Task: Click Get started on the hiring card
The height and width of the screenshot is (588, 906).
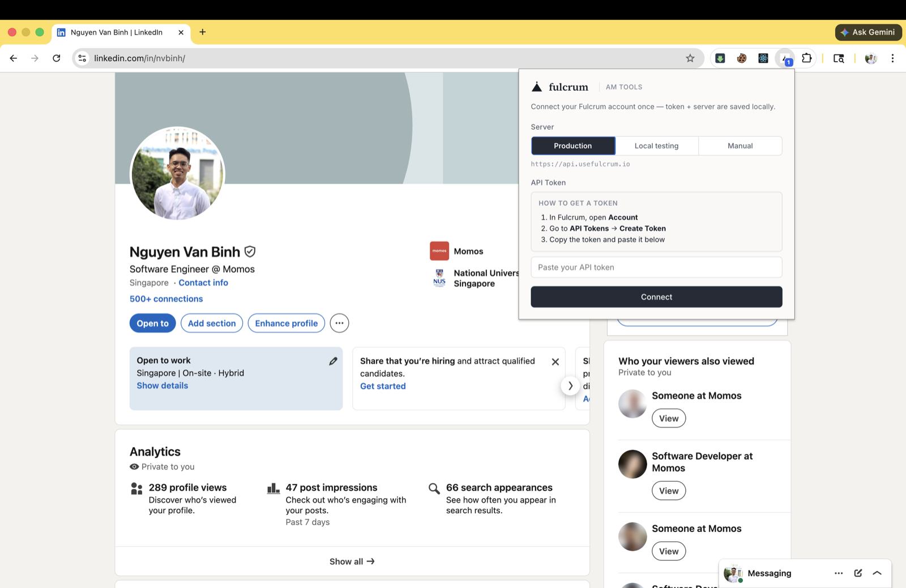Action: [x=383, y=386]
